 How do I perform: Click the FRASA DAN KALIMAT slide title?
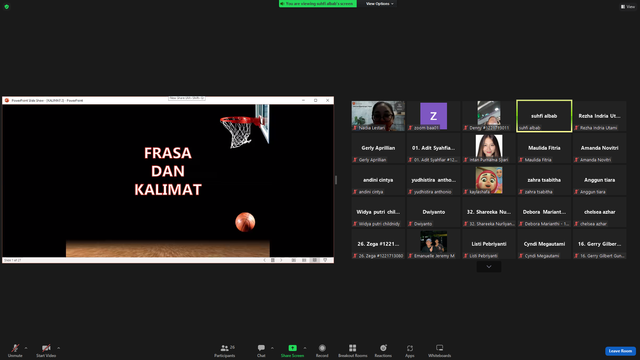click(168, 171)
